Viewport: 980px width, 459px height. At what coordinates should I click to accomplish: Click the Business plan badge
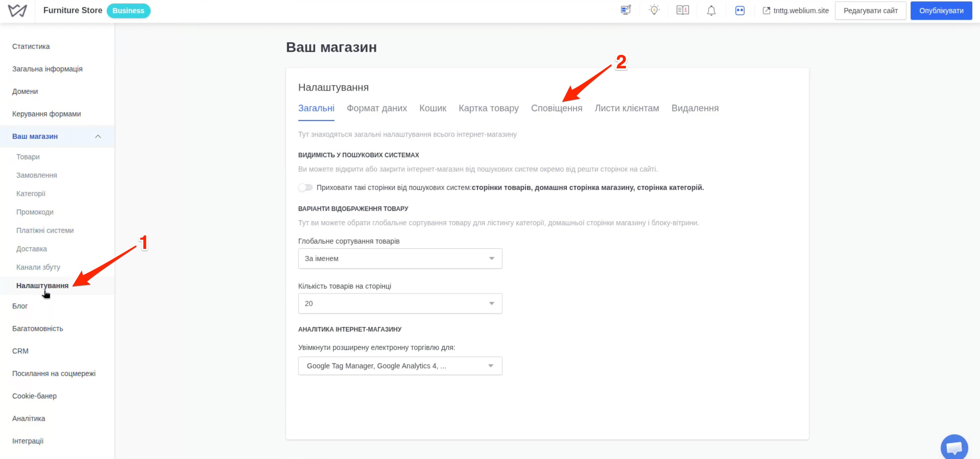[128, 11]
